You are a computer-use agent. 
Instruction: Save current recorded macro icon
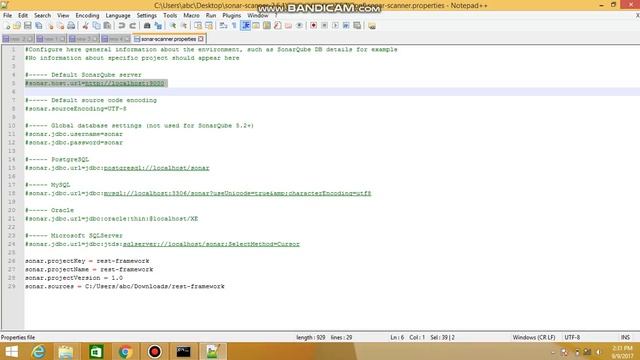(357, 26)
